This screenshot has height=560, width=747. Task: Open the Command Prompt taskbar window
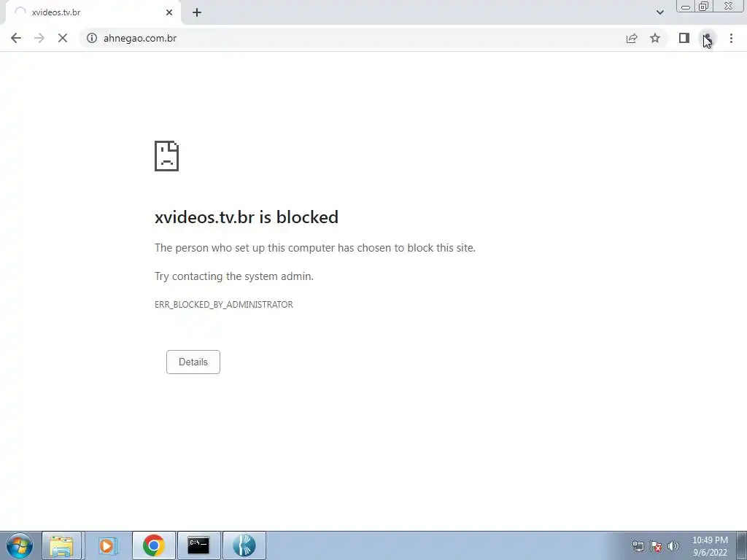[x=198, y=545]
